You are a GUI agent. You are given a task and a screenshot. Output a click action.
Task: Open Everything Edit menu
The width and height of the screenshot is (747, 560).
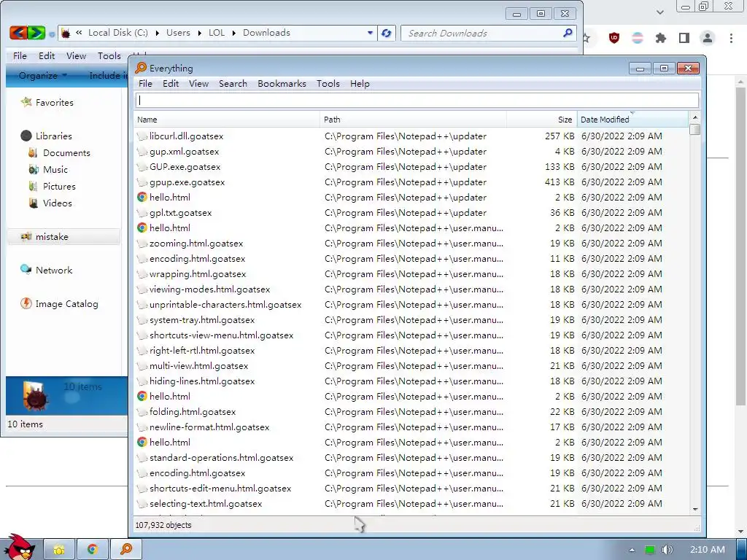point(171,84)
